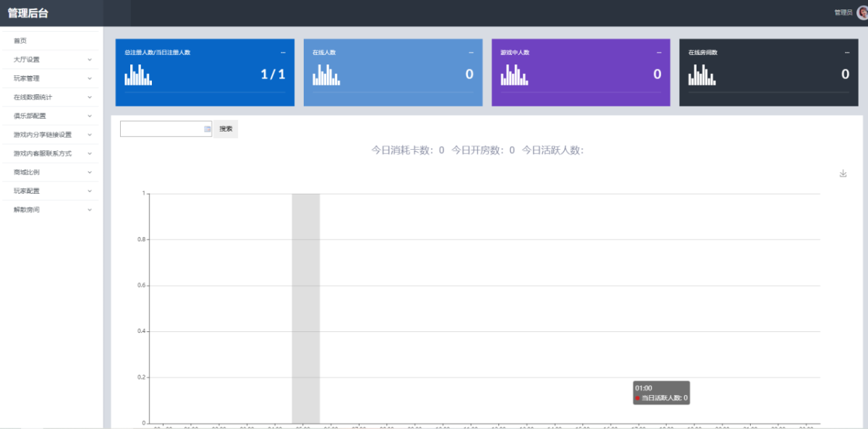
Task: Click the 1 / 1 registration count
Action: (273, 75)
